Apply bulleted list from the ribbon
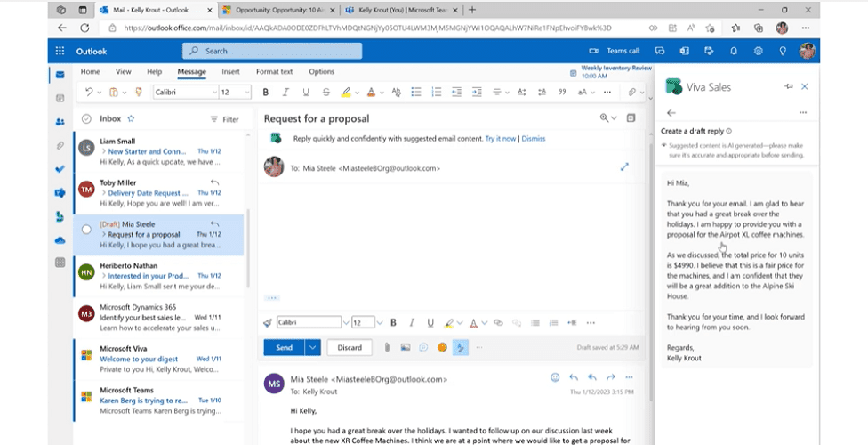The image size is (868, 445). click(x=415, y=93)
